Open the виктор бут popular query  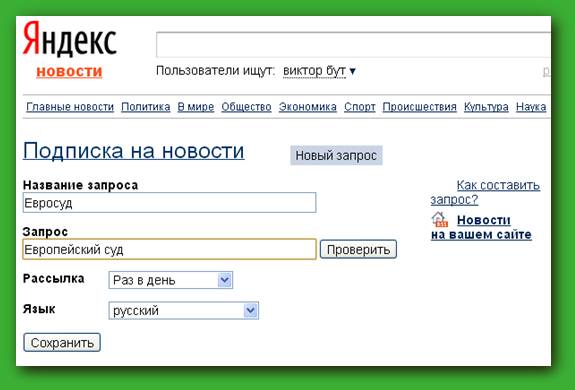coord(314,70)
